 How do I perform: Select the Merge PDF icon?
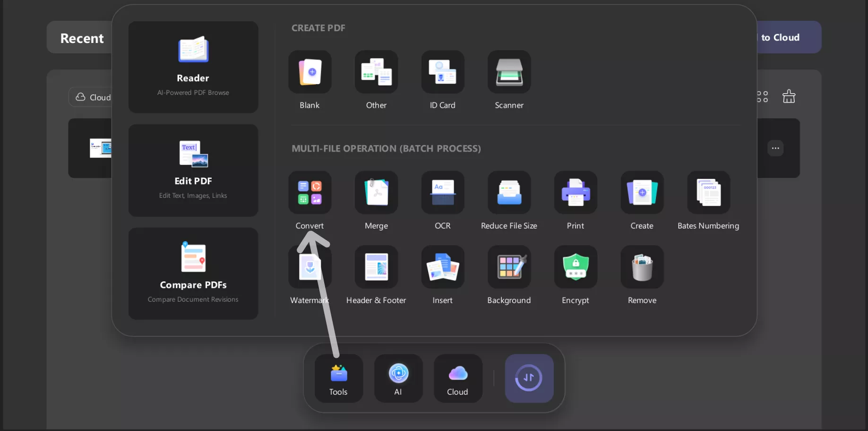pyautogui.click(x=376, y=193)
